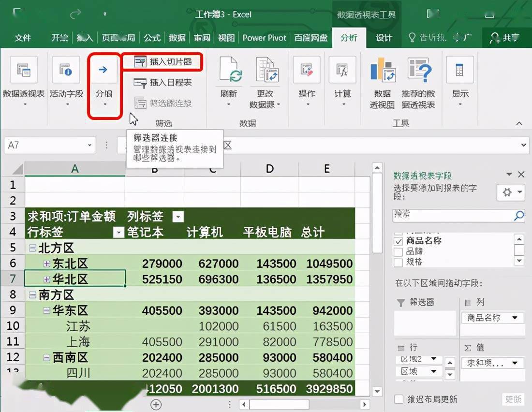Switch to the 设计 ribbon tab
This screenshot has height=412, width=532.
click(x=384, y=37)
